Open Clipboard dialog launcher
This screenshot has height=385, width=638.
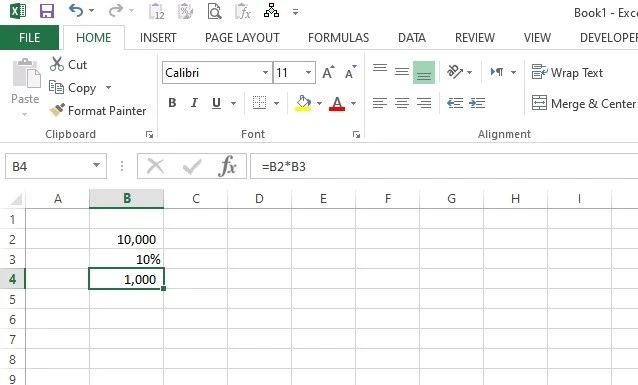[x=149, y=135]
